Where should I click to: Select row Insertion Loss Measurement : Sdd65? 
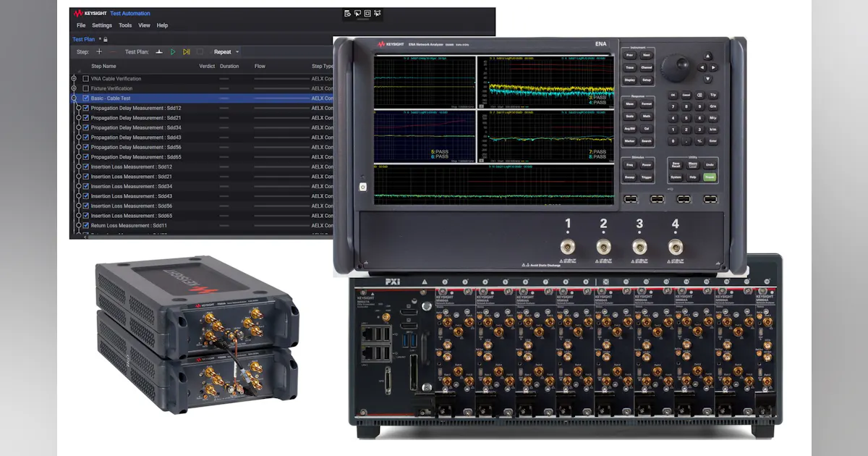(x=203, y=216)
